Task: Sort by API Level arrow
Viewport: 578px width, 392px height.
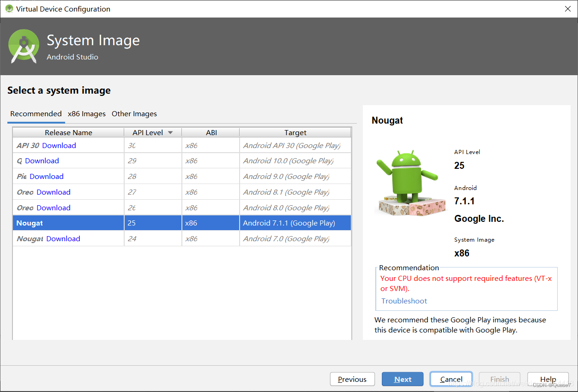Action: pyautogui.click(x=170, y=132)
